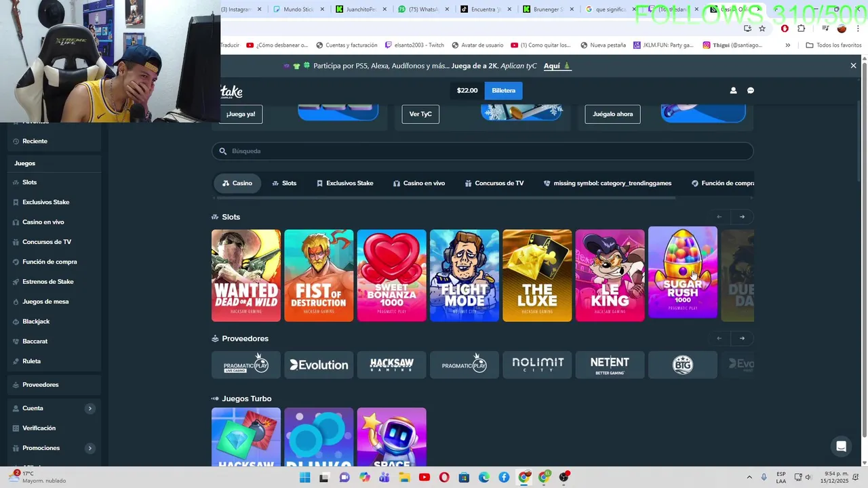868x488 pixels.
Task: Open Chrome three-dot menu
Action: (858, 28)
